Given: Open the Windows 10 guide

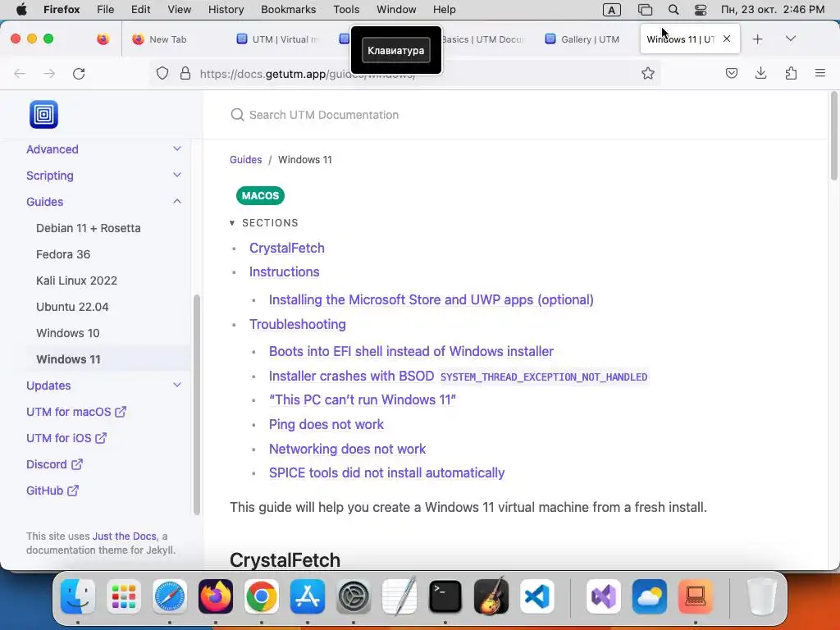Looking at the screenshot, I should [68, 333].
